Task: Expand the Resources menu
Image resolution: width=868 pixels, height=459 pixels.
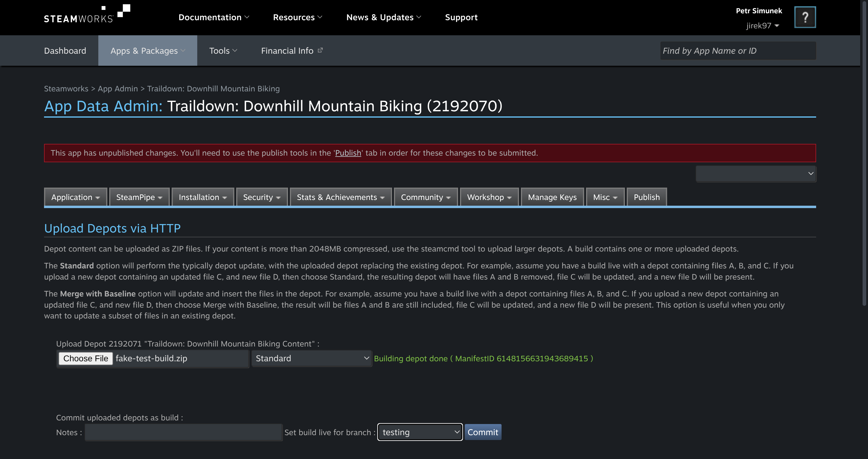Action: point(298,17)
